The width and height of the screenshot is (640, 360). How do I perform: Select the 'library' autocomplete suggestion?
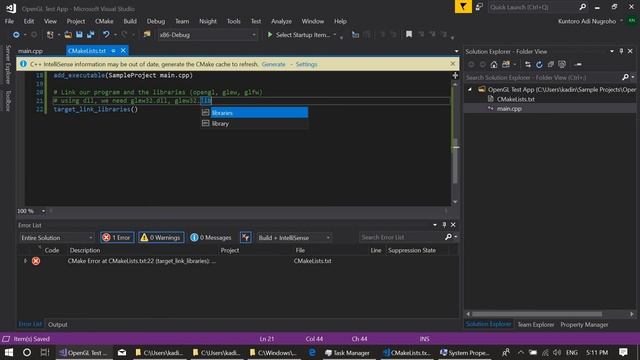pos(254,123)
